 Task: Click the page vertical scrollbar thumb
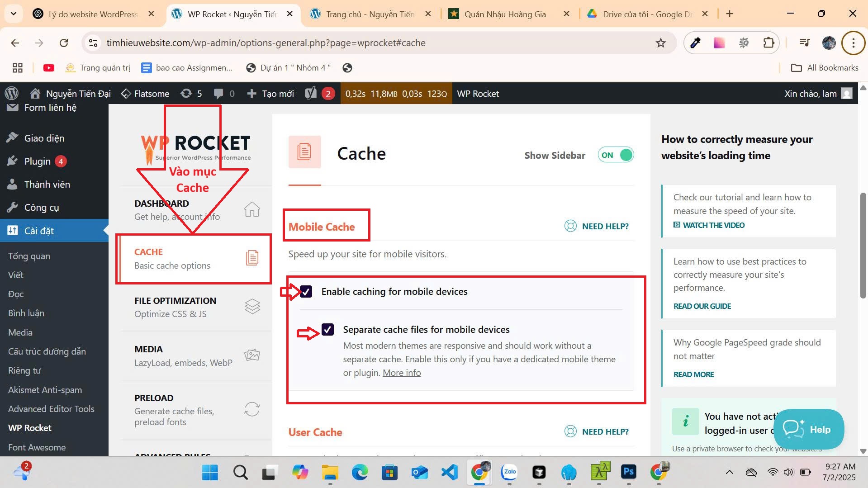[x=863, y=245]
